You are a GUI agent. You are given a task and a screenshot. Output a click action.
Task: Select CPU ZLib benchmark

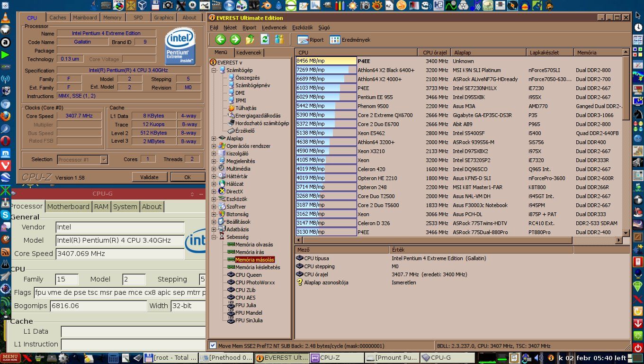click(245, 290)
